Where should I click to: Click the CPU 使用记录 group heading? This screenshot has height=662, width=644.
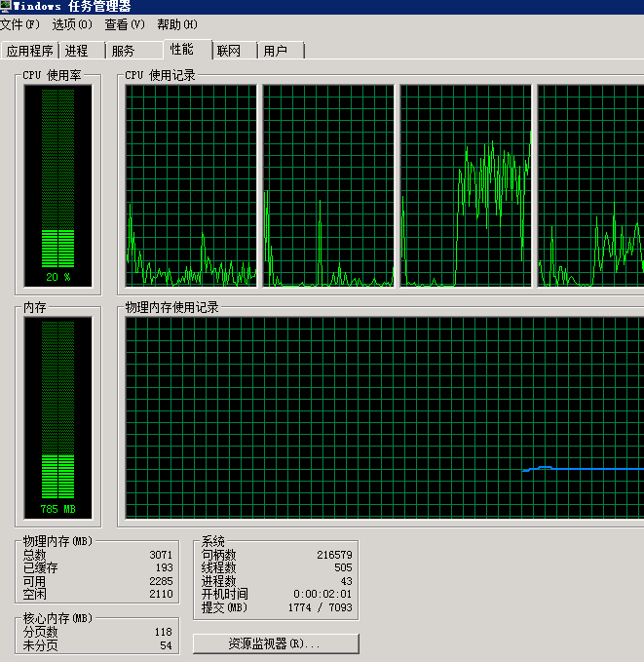(160, 75)
